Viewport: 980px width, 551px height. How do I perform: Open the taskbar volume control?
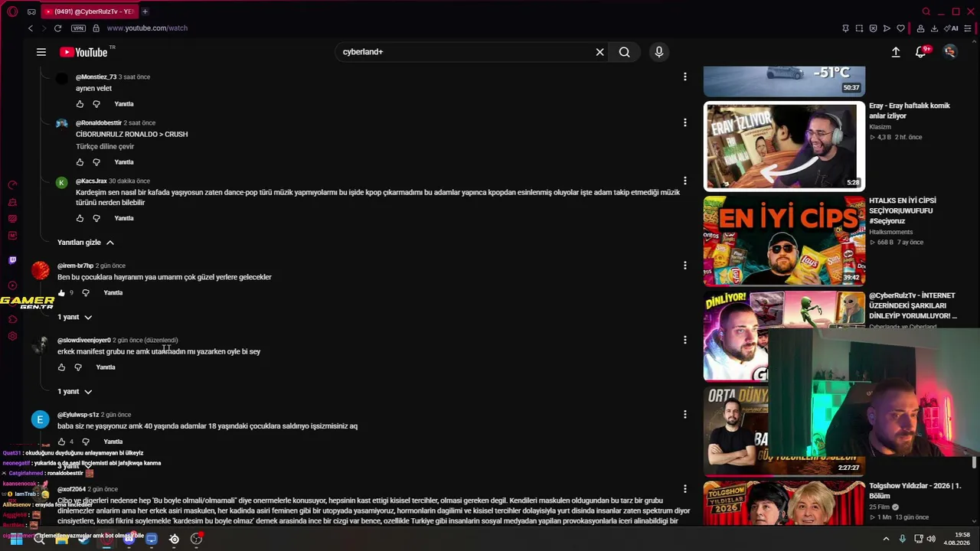pos(931,539)
